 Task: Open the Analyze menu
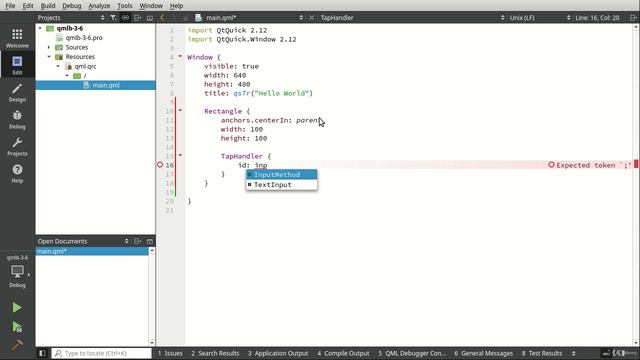point(99,6)
